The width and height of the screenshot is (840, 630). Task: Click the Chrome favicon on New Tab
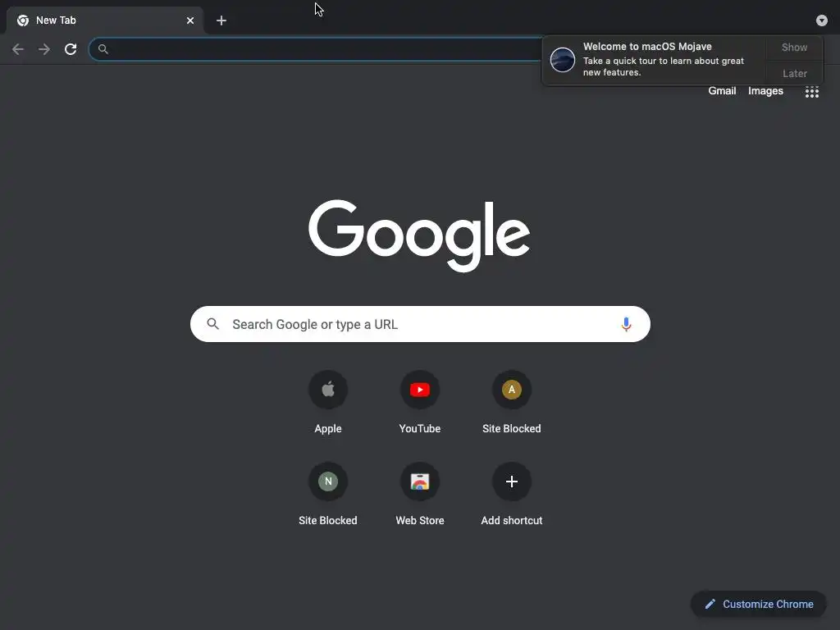click(x=23, y=21)
